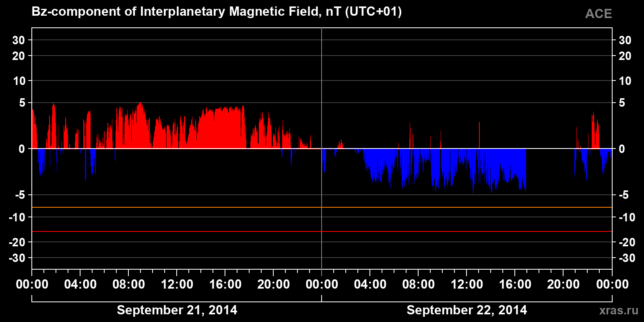The width and height of the screenshot is (644, 322).
Task: Click the red horizontal threshold line
Action: tap(322, 231)
